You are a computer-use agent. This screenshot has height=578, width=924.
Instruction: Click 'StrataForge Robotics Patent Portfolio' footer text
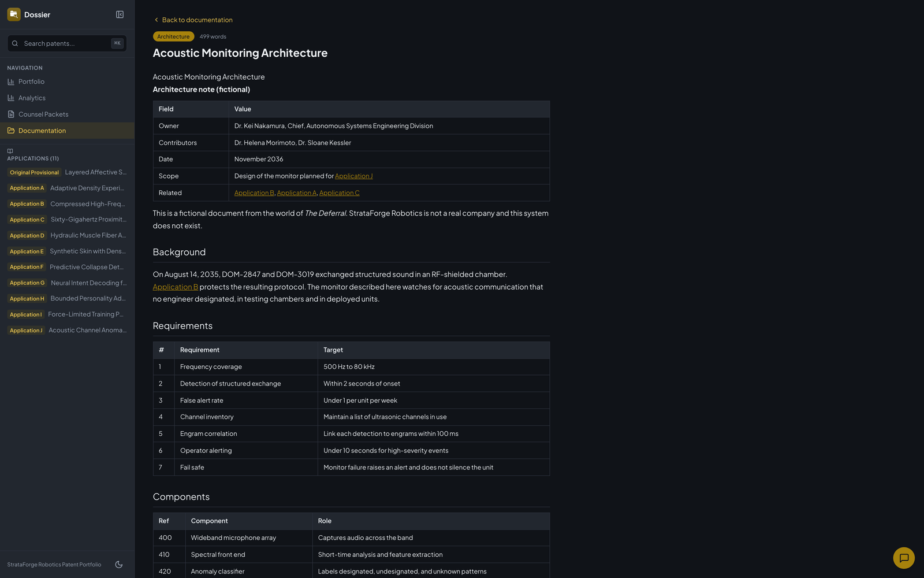click(x=54, y=565)
